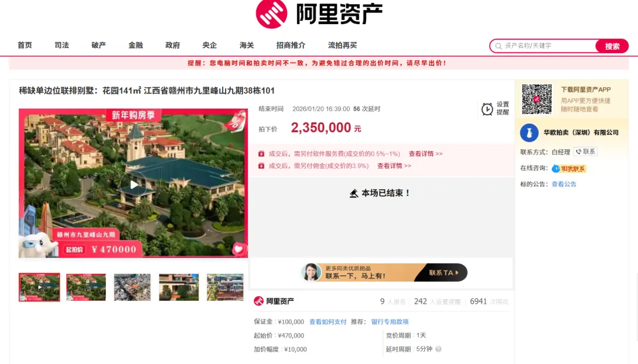638x364 pixels.
Task: Click the QR code for the APP download
Action: pos(536,99)
